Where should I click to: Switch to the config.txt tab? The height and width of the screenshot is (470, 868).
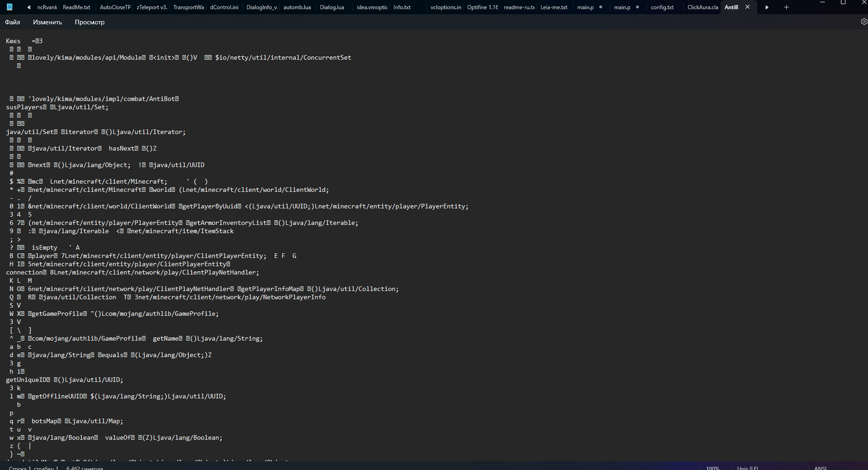click(662, 7)
